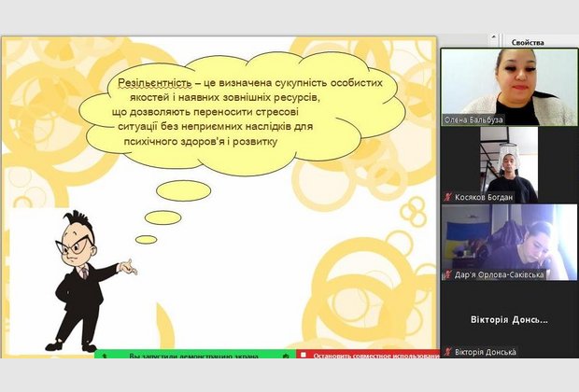
Task: Select the Вікторія Донсь... participant tile
Action: coord(509,319)
